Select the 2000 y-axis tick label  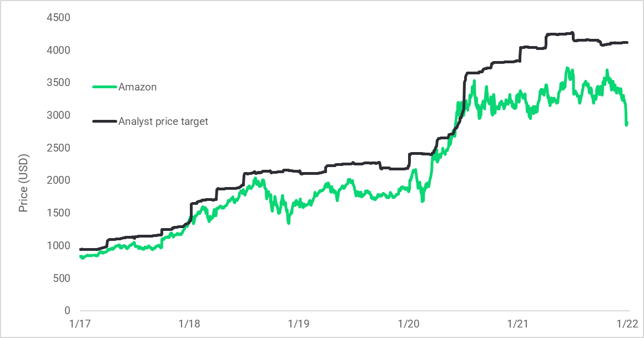[x=59, y=180]
